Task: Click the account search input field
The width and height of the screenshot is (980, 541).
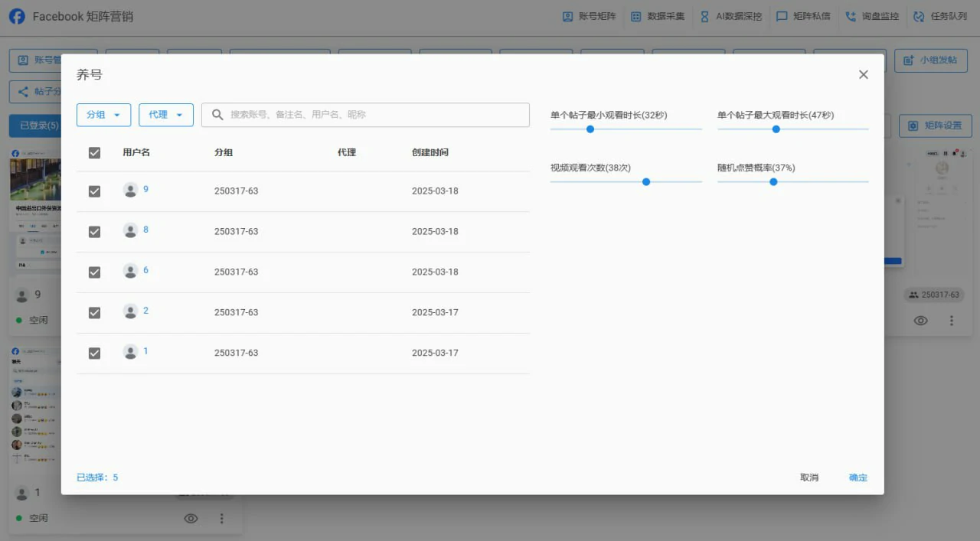Action: (x=375, y=115)
